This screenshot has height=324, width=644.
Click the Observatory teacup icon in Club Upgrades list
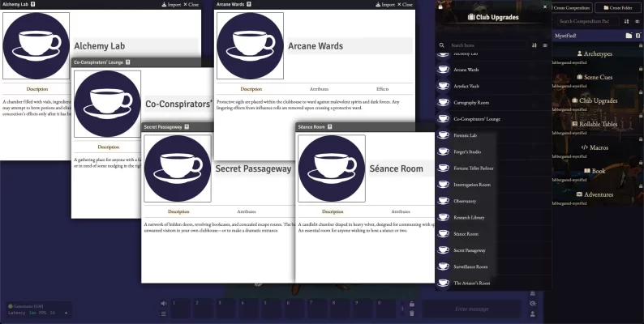click(444, 201)
